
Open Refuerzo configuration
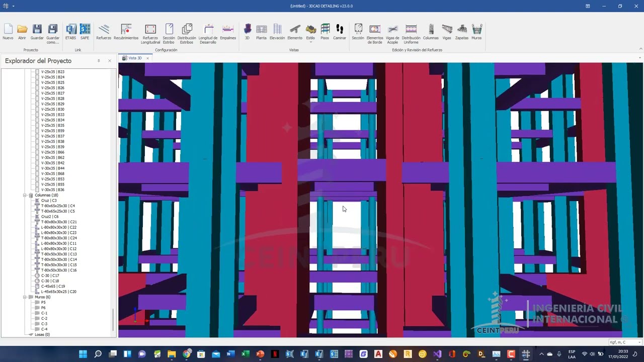[104, 32]
